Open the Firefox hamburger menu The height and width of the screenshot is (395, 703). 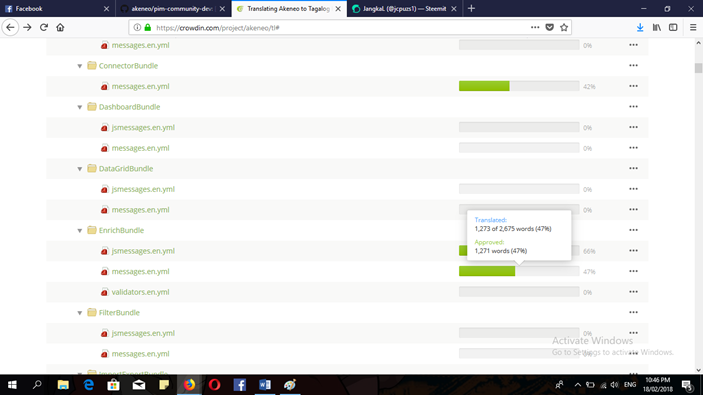point(693,27)
